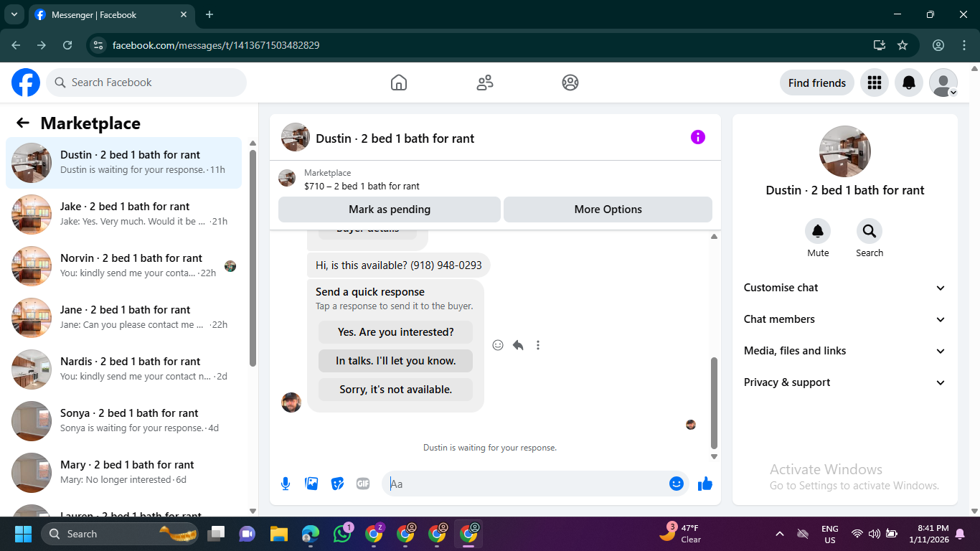Open the account profile dropdown
Image resolution: width=980 pixels, height=551 pixels.
click(x=943, y=83)
